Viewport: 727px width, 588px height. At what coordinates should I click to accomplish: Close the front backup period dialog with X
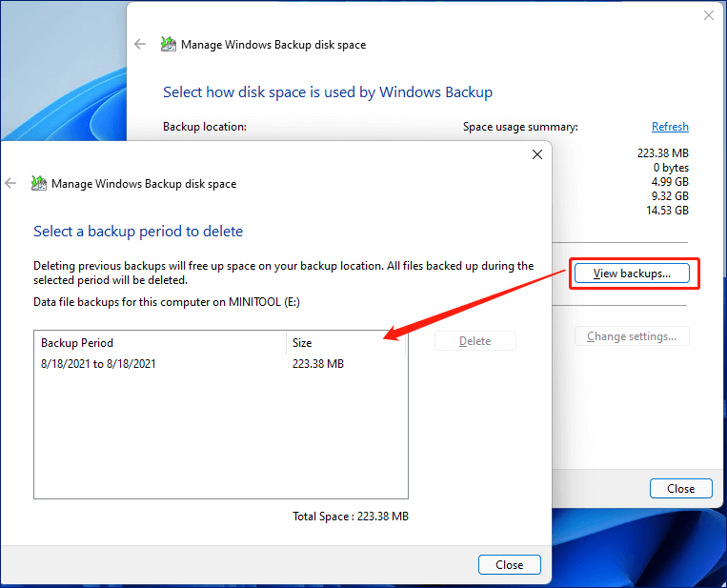click(536, 154)
